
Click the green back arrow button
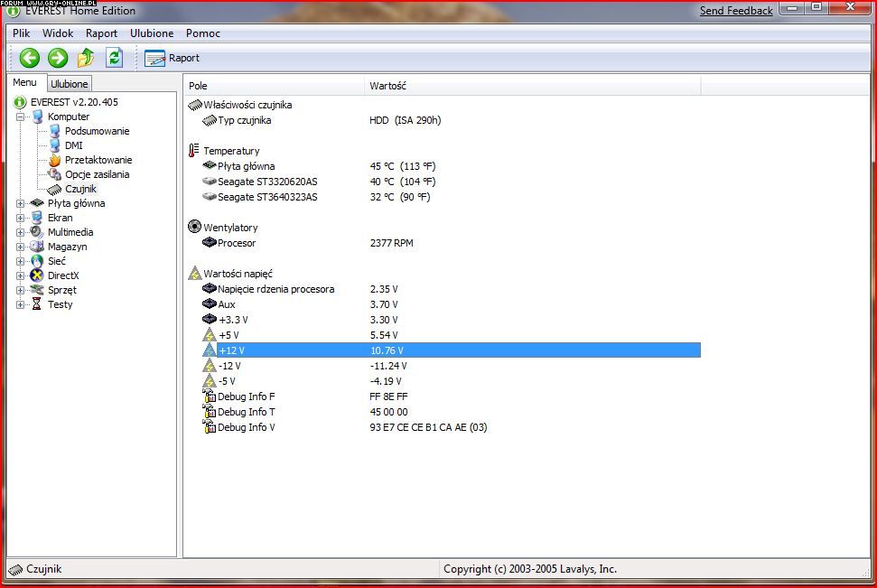point(30,58)
